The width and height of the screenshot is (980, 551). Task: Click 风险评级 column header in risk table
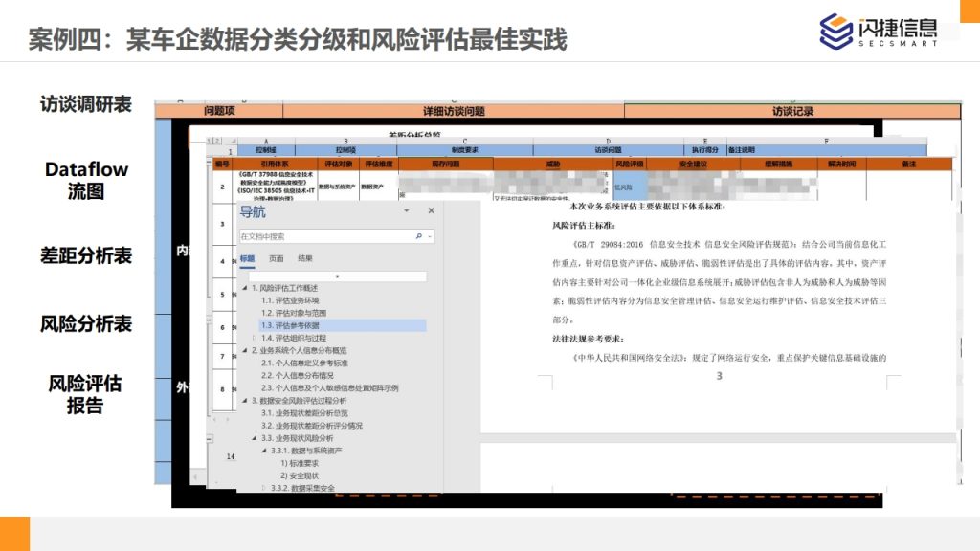(630, 164)
